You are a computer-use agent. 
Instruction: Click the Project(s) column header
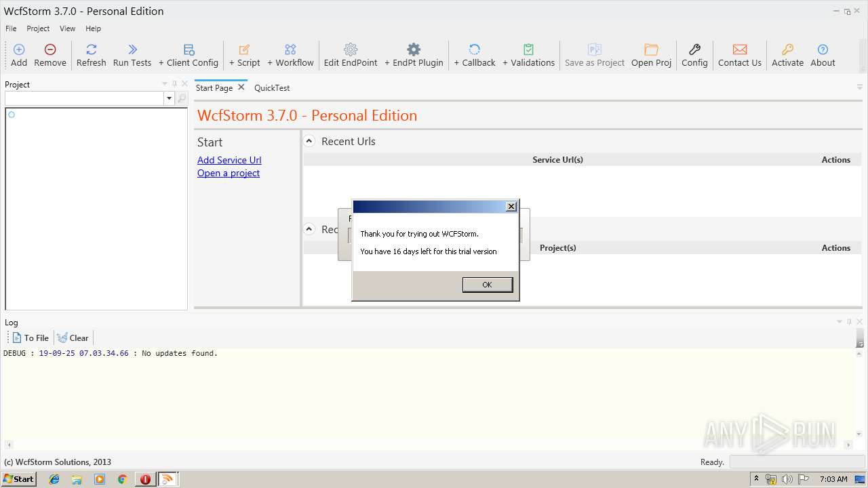click(557, 248)
